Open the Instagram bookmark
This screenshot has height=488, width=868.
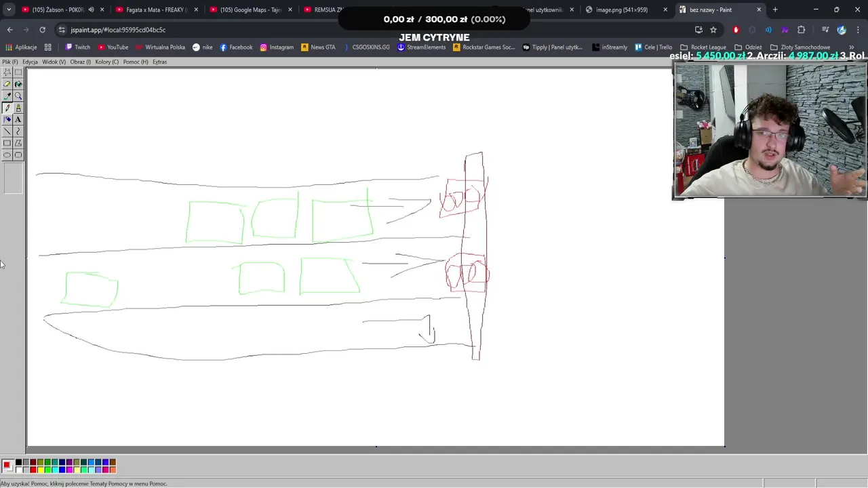[x=276, y=47]
